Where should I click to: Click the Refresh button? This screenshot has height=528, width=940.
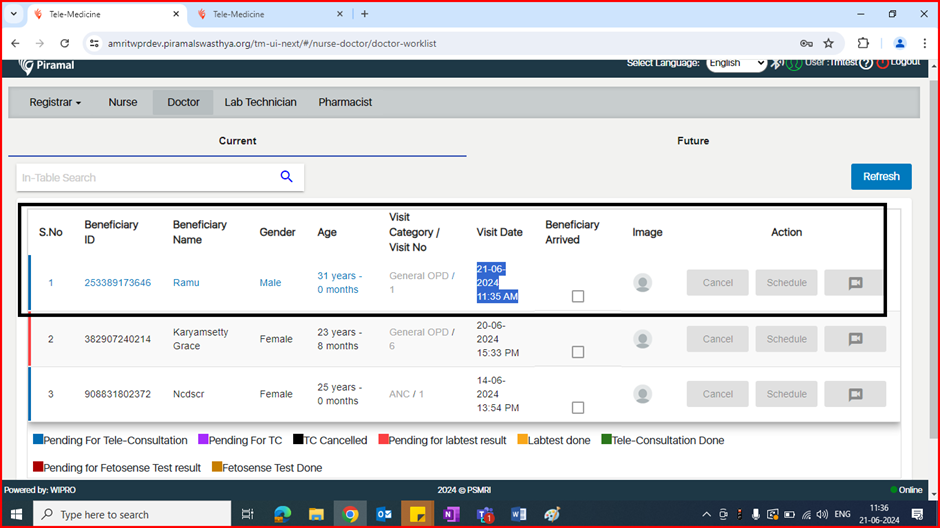881,176
